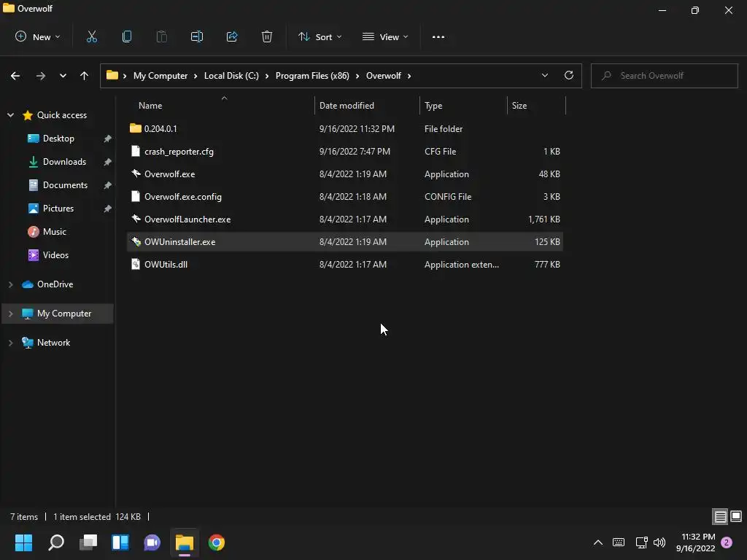Cut the selected file with scissors icon
The height and width of the screenshot is (560, 747).
92,36
